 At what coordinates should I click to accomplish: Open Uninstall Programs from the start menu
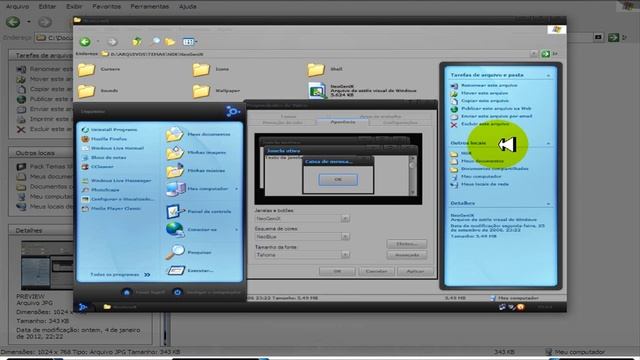(x=109, y=130)
